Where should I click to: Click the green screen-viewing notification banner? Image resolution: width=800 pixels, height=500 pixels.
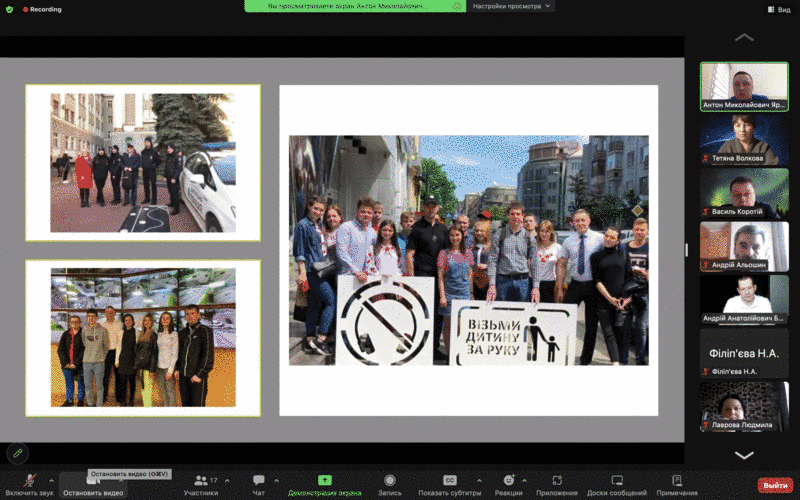tap(355, 6)
